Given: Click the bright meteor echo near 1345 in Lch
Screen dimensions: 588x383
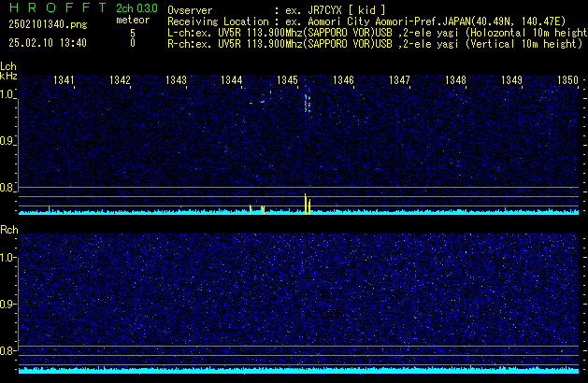Looking at the screenshot, I should [308, 104].
